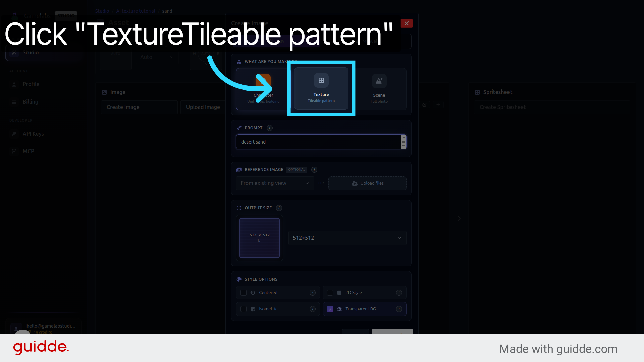Open the Isometric option info icon
Image resolution: width=644 pixels, height=362 pixels.
(313, 309)
